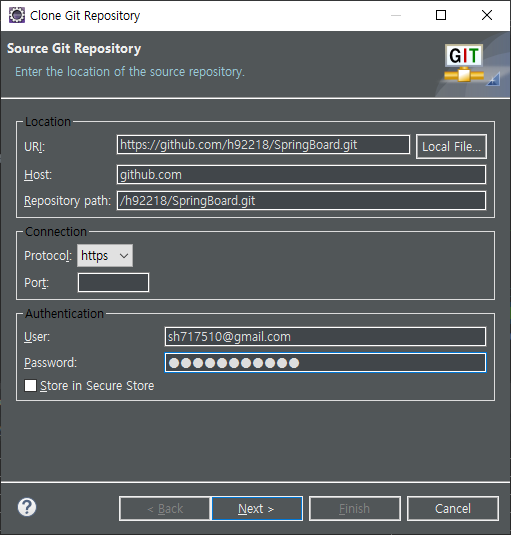
Task: Click the disabled Finish button
Action: 355,509
